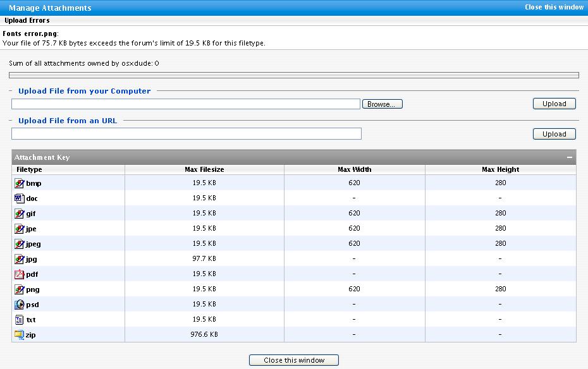
Task: Click the attachment quota progress bar
Action: click(x=294, y=75)
